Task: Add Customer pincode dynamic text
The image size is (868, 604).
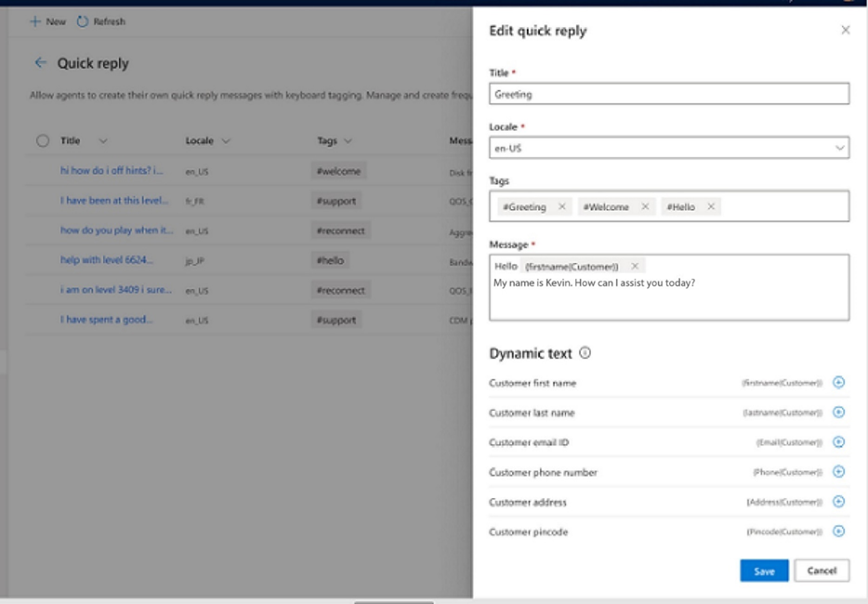Action: click(838, 532)
